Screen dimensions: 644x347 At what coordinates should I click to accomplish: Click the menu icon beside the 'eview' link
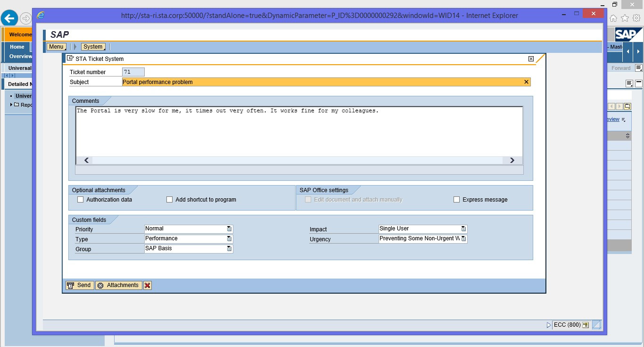coord(623,120)
